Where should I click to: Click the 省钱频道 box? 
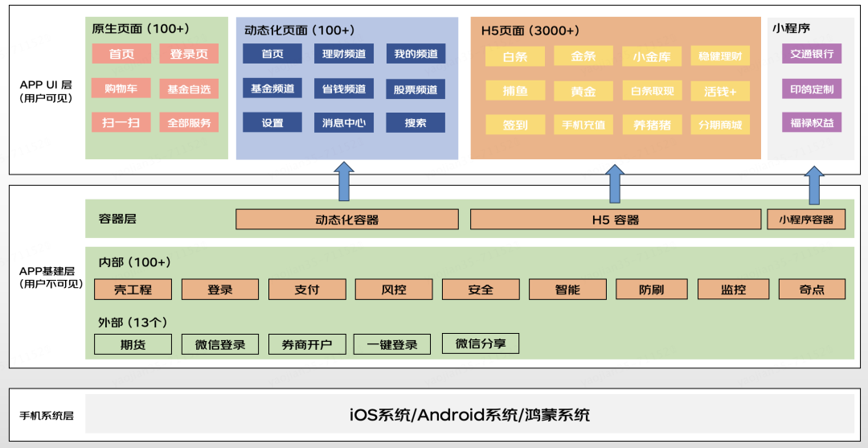point(344,88)
